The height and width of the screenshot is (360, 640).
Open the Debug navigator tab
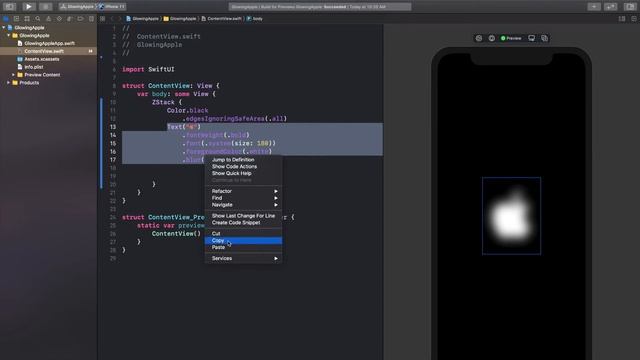[x=70, y=19]
